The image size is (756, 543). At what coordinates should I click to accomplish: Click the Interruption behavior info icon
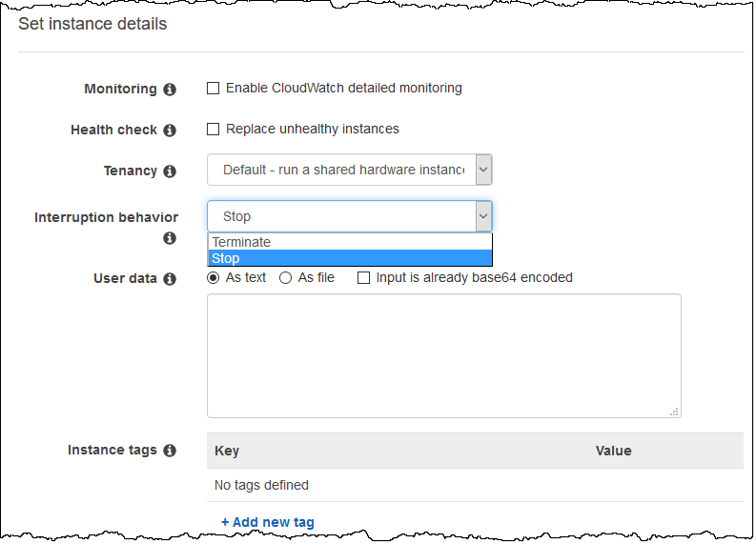tap(170, 238)
